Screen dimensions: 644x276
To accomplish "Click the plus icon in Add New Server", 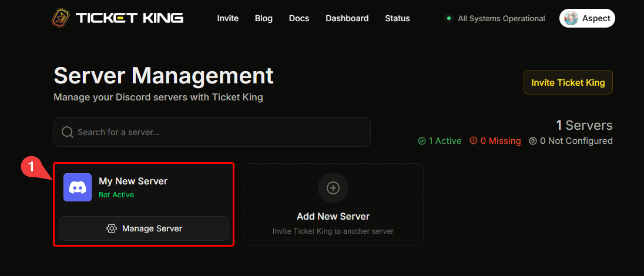I will (333, 188).
